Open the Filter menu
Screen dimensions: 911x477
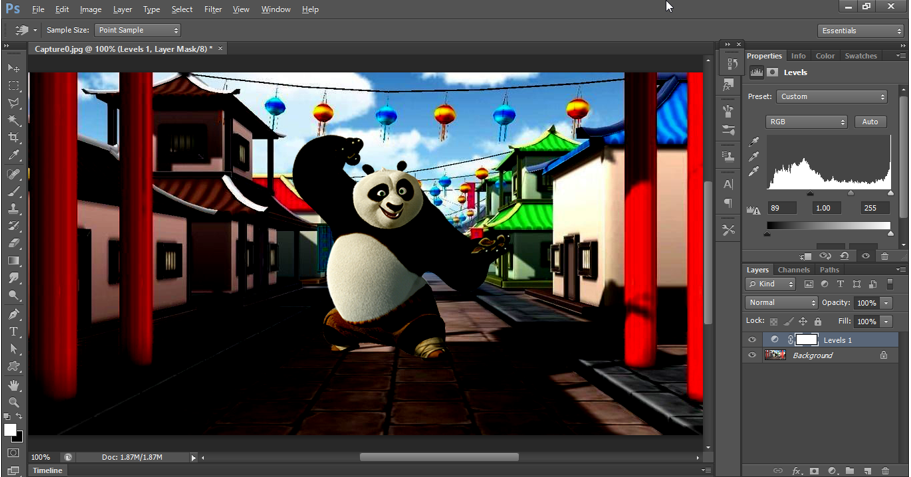[213, 9]
